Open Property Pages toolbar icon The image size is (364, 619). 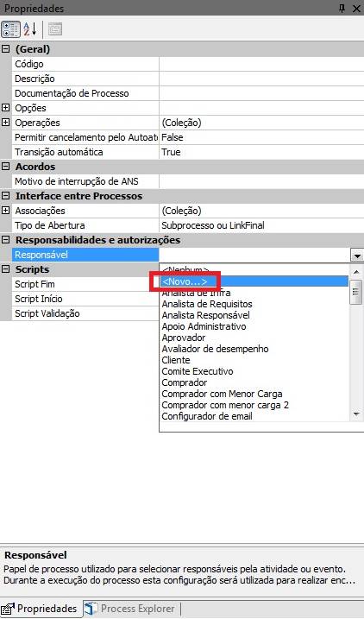point(55,29)
